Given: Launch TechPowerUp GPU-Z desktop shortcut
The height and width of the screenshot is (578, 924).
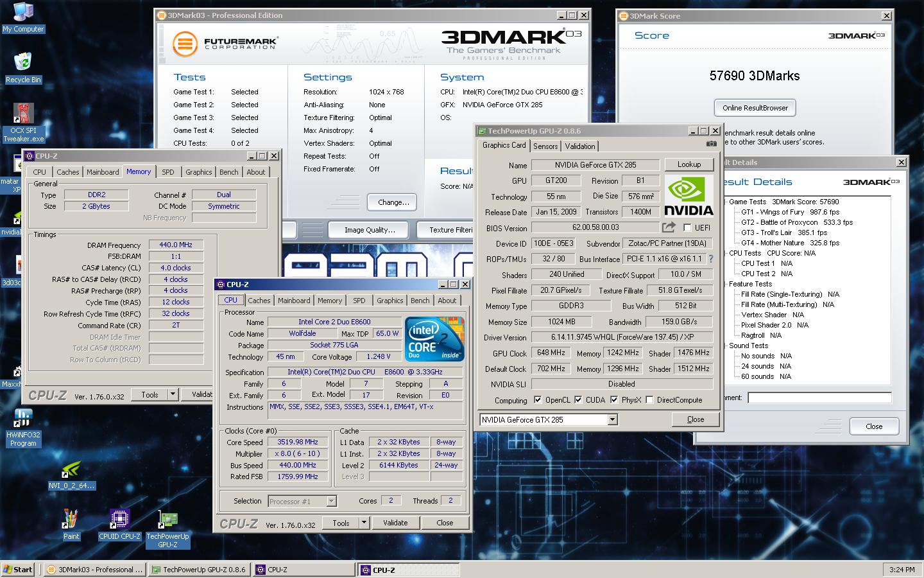Looking at the screenshot, I should tap(167, 530).
